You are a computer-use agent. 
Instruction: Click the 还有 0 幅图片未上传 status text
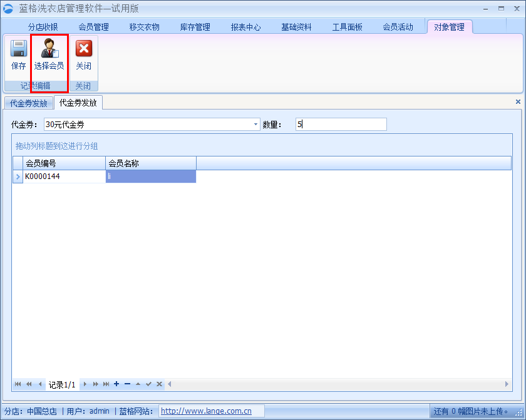click(470, 411)
